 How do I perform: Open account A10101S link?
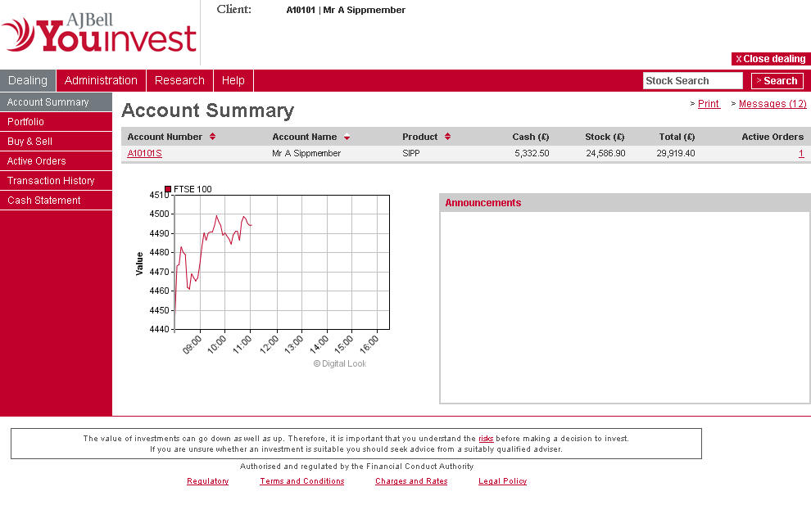click(x=144, y=154)
